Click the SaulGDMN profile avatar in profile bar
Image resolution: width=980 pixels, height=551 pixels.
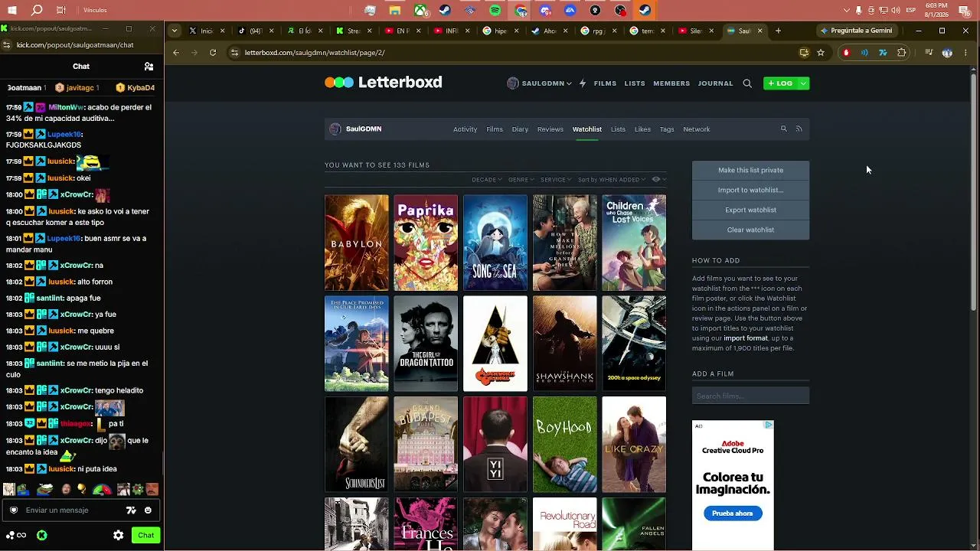335,129
